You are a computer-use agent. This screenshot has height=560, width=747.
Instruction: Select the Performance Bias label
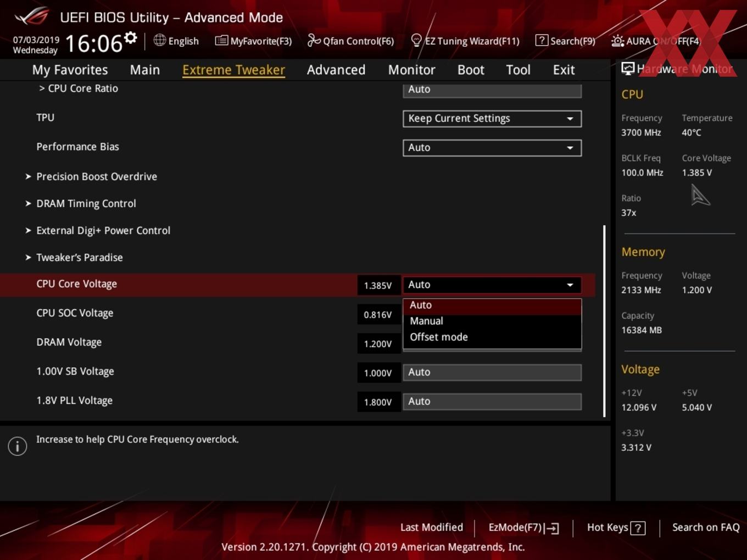coord(77,147)
